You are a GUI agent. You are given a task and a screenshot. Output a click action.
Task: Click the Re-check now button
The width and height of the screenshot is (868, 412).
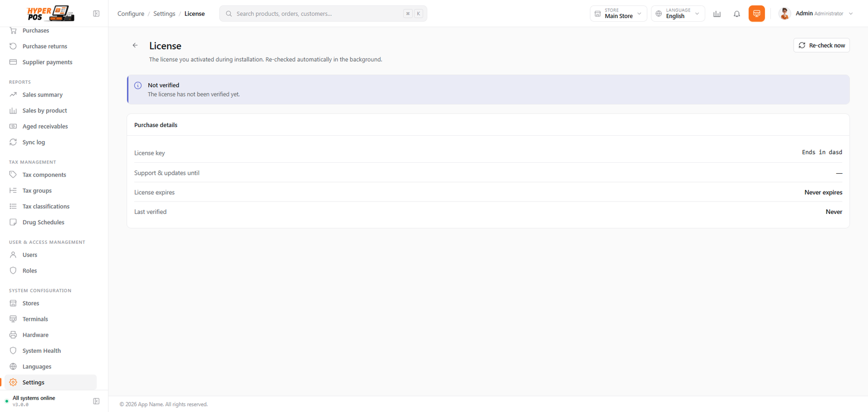pyautogui.click(x=821, y=46)
